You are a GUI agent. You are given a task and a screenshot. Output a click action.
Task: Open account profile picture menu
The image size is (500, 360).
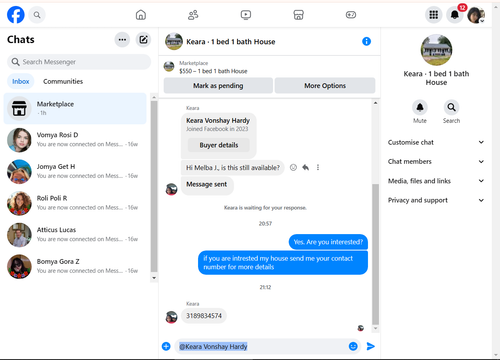coord(476,15)
